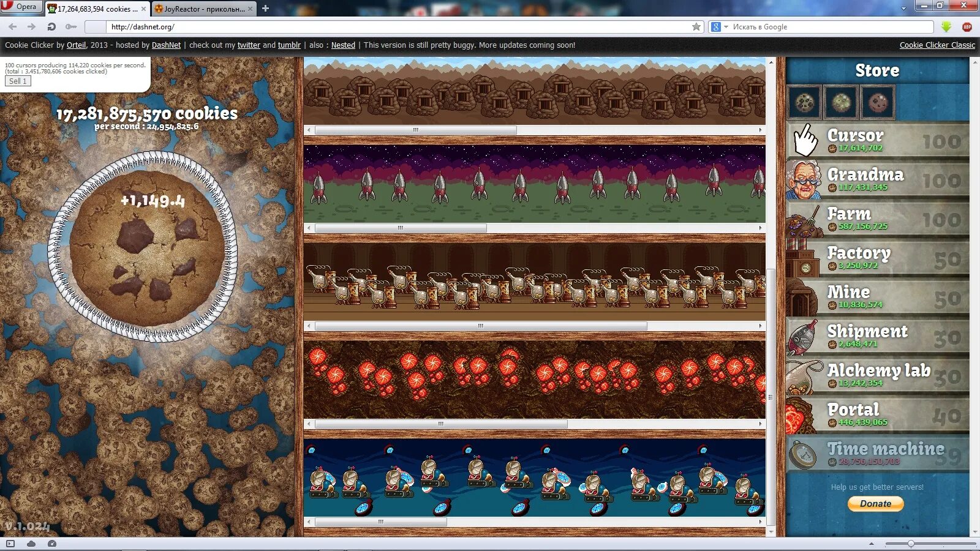Buy the second green cookie upgrade

[841, 102]
